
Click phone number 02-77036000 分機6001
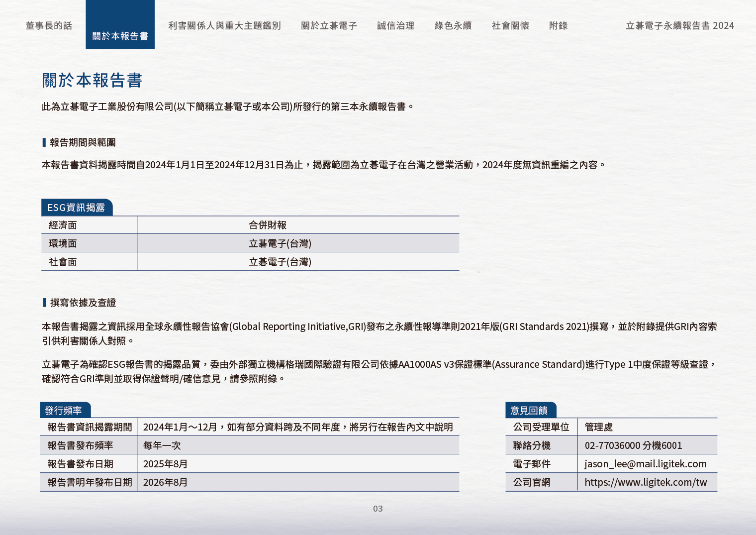[x=633, y=445]
